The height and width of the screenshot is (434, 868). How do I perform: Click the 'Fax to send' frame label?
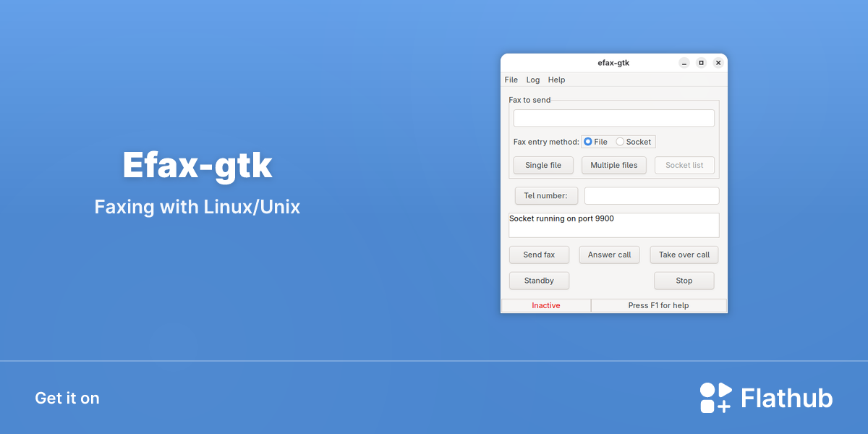coord(529,100)
